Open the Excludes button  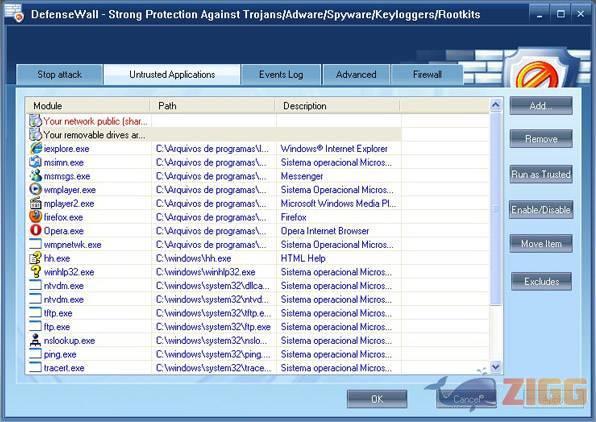click(x=542, y=281)
